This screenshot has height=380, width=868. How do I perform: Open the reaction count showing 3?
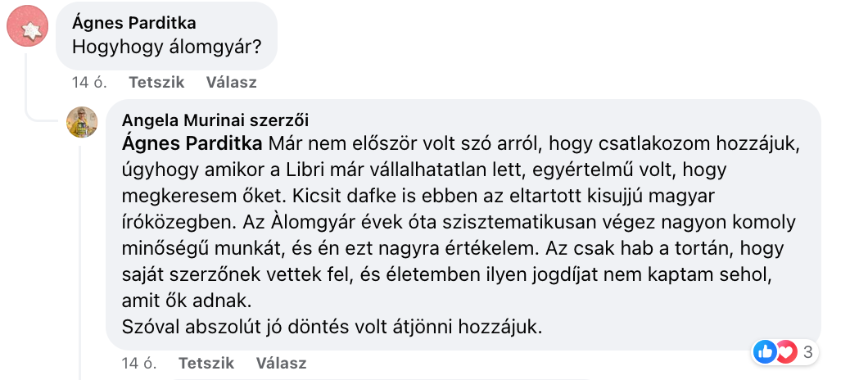(807, 353)
